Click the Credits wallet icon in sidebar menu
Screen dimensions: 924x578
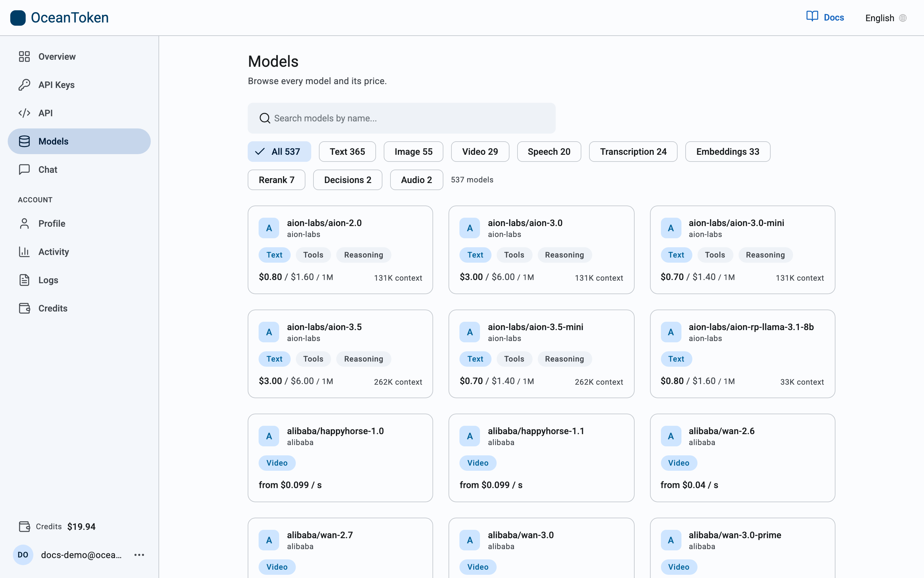(x=24, y=309)
